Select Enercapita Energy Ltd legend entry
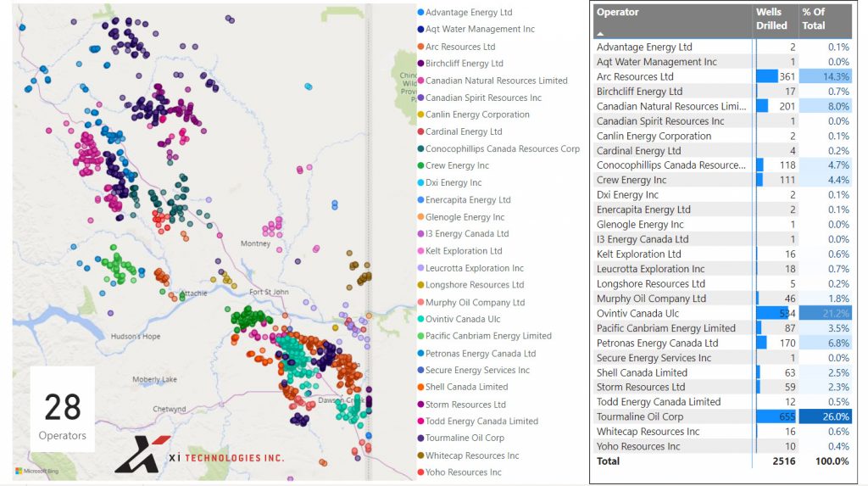 (x=464, y=199)
